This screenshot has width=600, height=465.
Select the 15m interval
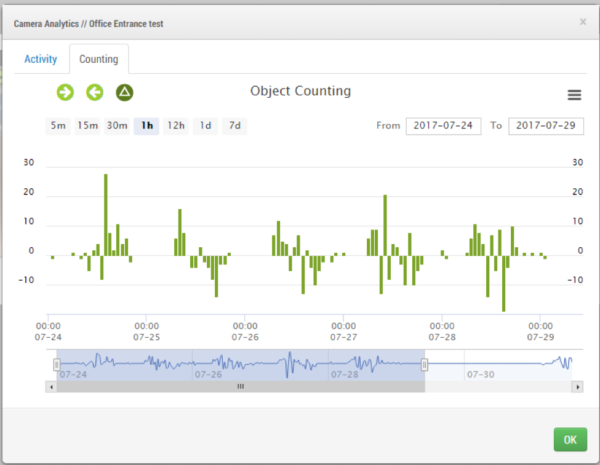pos(88,126)
